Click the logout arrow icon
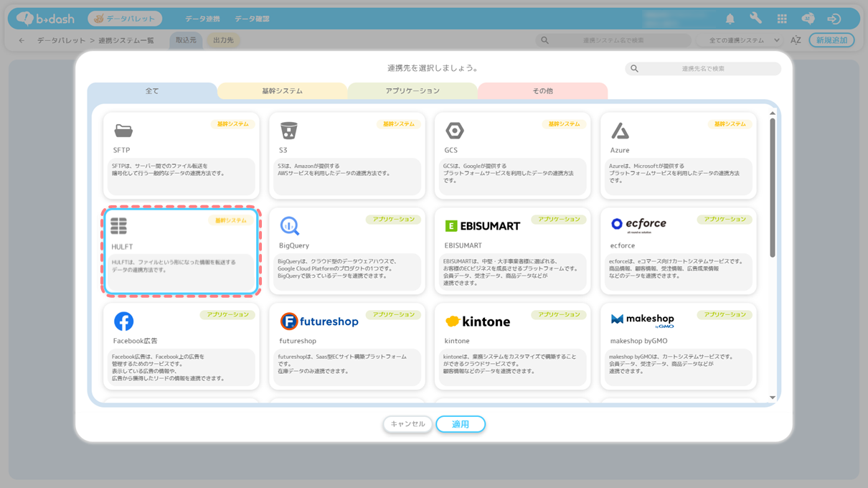This screenshot has height=488, width=868. tap(834, 19)
